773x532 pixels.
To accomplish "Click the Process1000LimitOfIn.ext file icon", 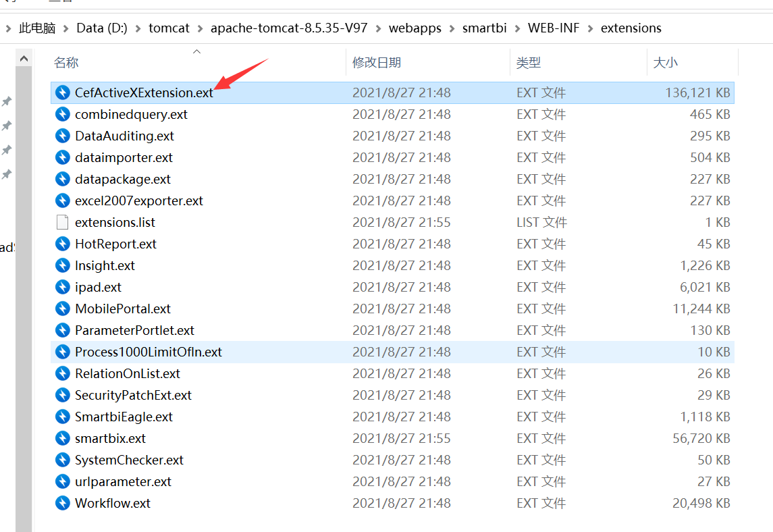I will tap(63, 352).
